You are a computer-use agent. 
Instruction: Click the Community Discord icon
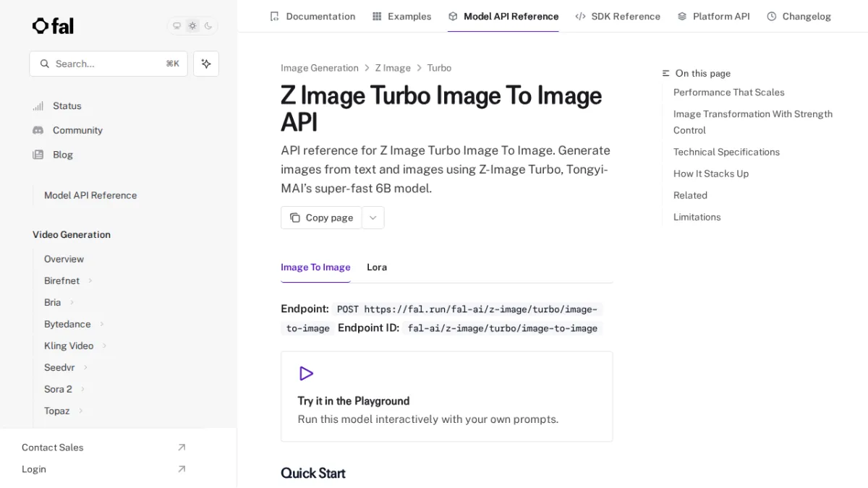click(38, 130)
